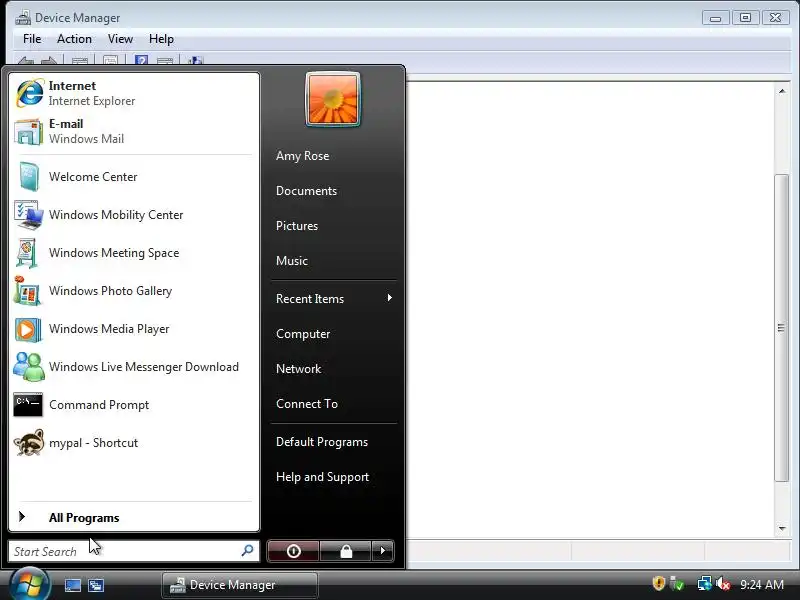Open Windows Meeting Space
This screenshot has height=600, width=800.
click(134, 253)
